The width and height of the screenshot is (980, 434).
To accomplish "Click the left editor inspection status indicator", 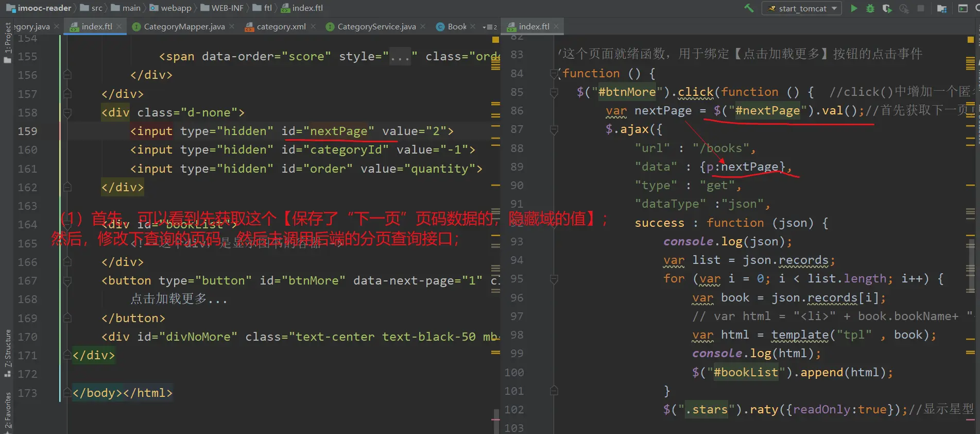I will click(x=495, y=40).
